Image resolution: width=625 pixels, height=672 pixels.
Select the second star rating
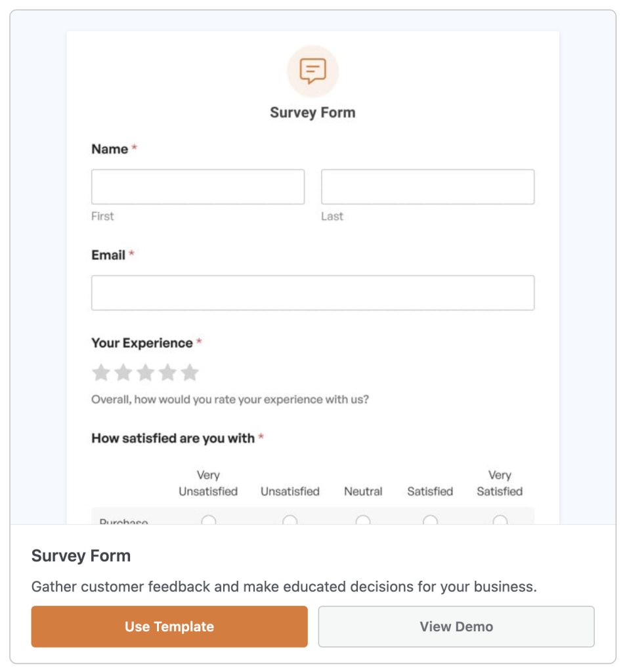(123, 372)
